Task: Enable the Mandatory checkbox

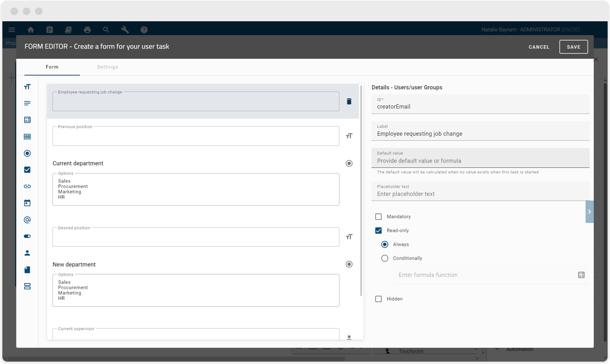Action: [378, 217]
